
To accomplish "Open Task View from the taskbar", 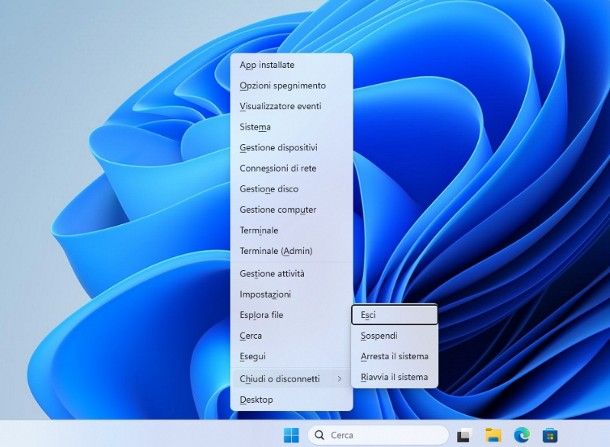I will 464,435.
